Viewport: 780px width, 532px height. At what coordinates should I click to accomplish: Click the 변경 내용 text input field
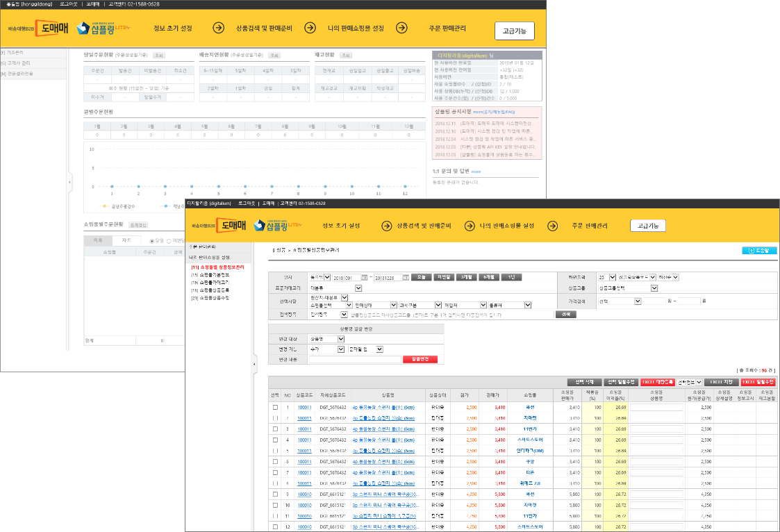tap(355, 360)
